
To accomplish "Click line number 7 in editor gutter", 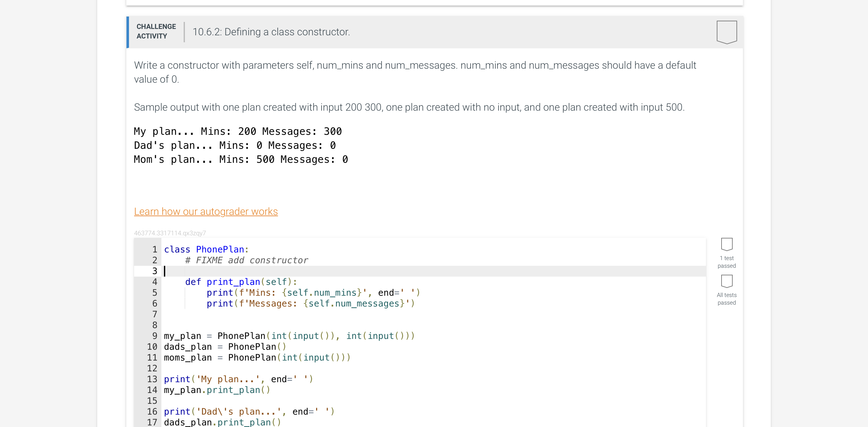I will (x=154, y=314).
